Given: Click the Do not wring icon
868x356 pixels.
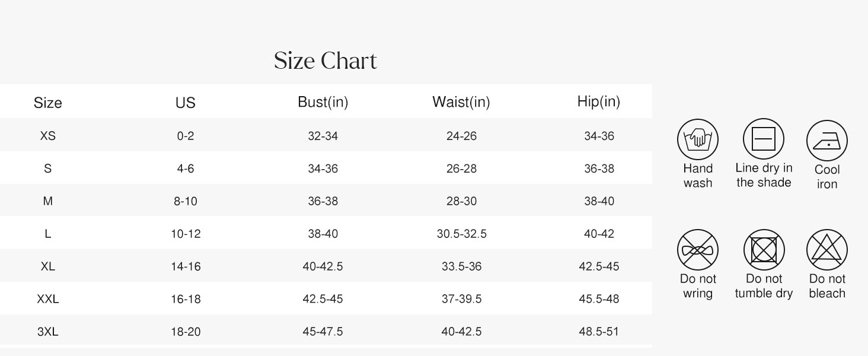Looking at the screenshot, I should [698, 250].
